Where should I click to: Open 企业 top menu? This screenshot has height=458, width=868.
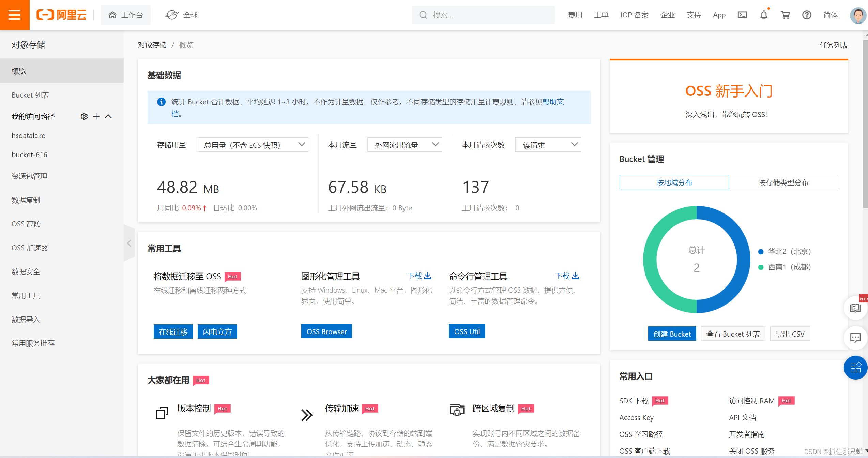coord(667,15)
